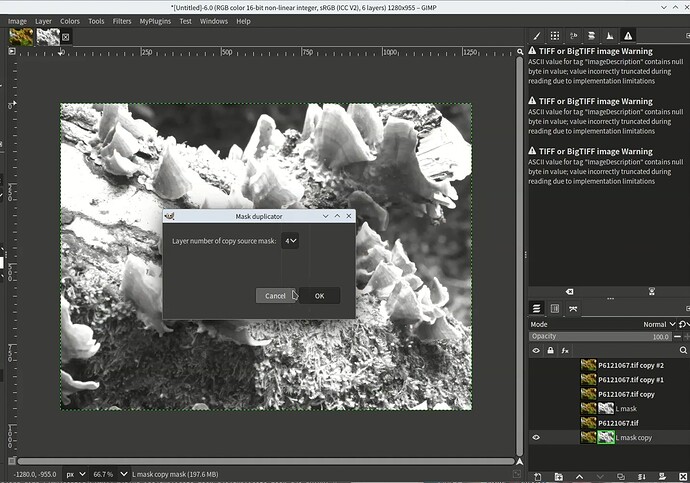Viewport: 690px width, 483px height.
Task: Click the horizontal canvas scrollbar
Action: point(266,461)
